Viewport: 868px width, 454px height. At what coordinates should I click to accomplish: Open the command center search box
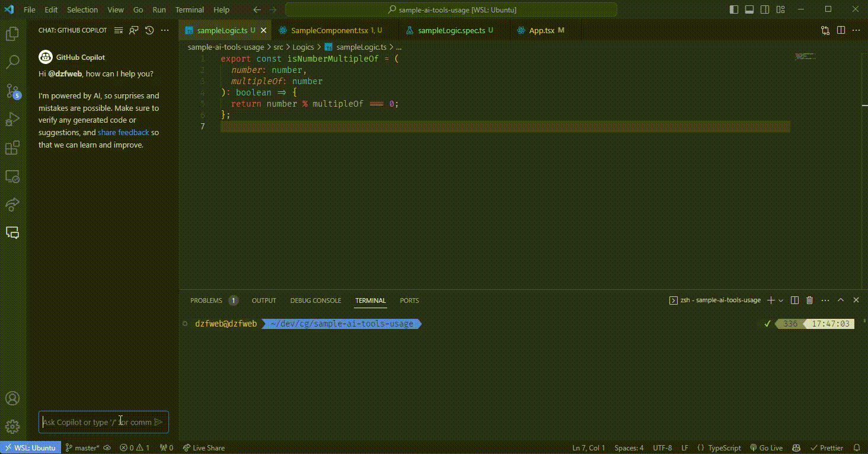[x=451, y=9]
